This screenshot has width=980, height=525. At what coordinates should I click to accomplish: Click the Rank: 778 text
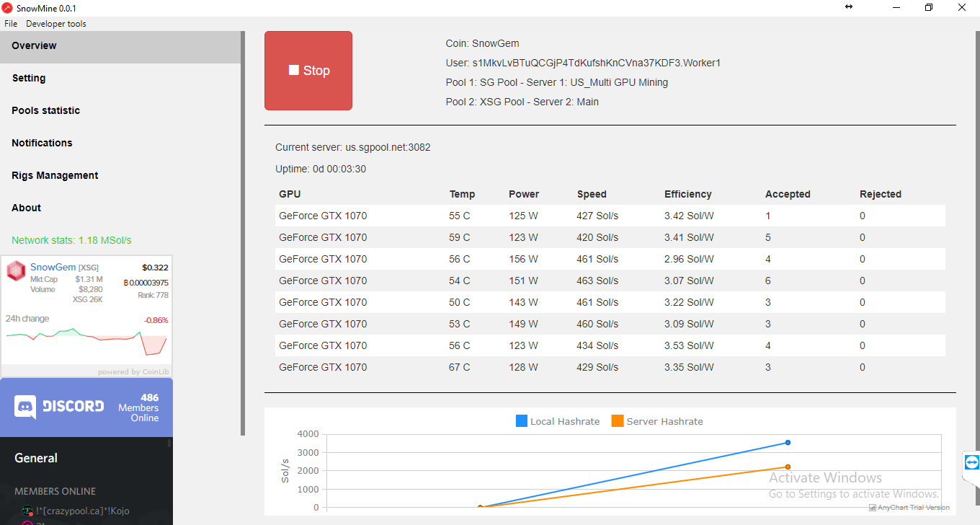[153, 295]
